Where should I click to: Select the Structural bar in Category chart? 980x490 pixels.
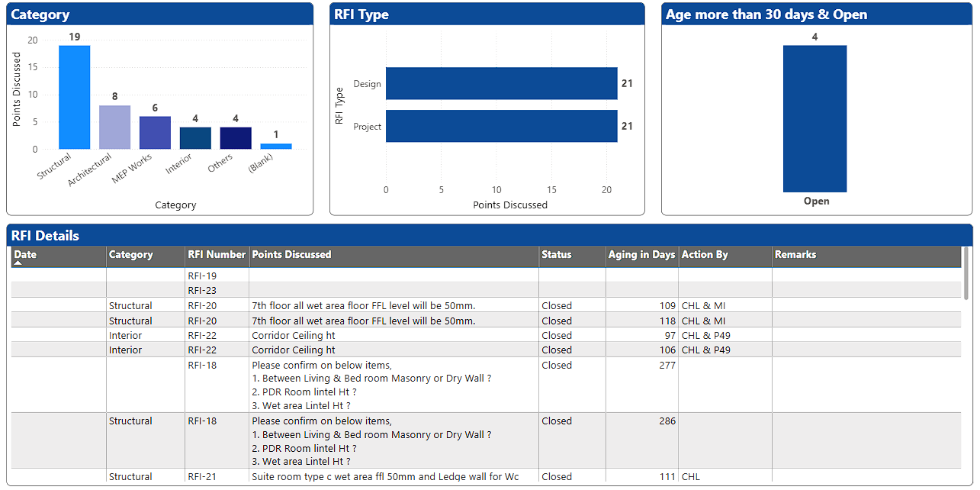pos(74,98)
